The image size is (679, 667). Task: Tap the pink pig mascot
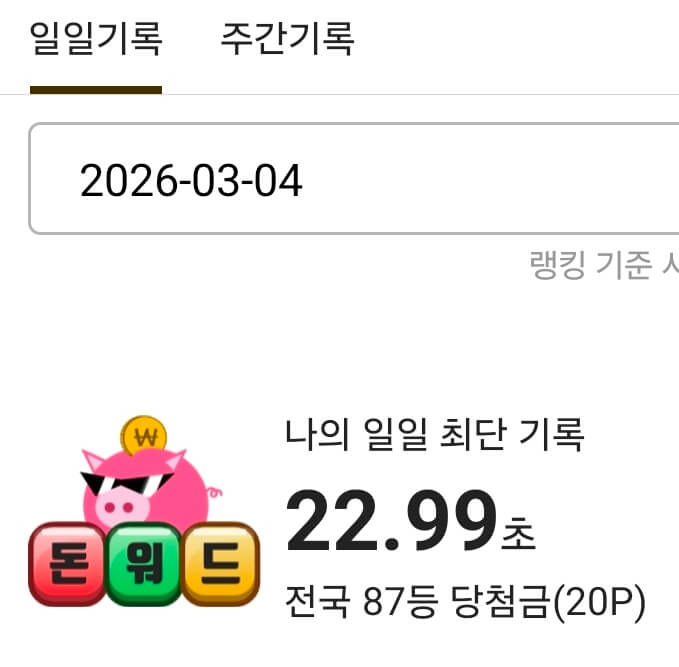(147, 489)
